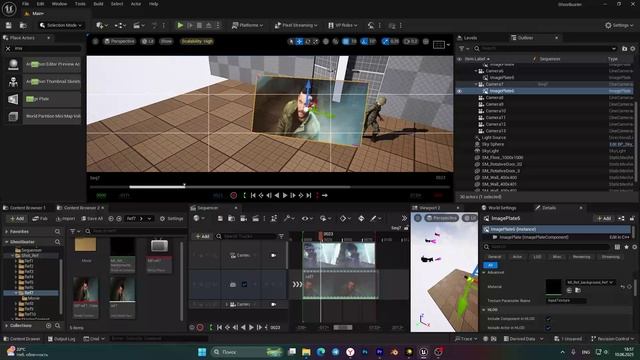Image resolution: width=640 pixels, height=360 pixels.
Task: Click Save All in Content Browser
Action: click(x=92, y=219)
